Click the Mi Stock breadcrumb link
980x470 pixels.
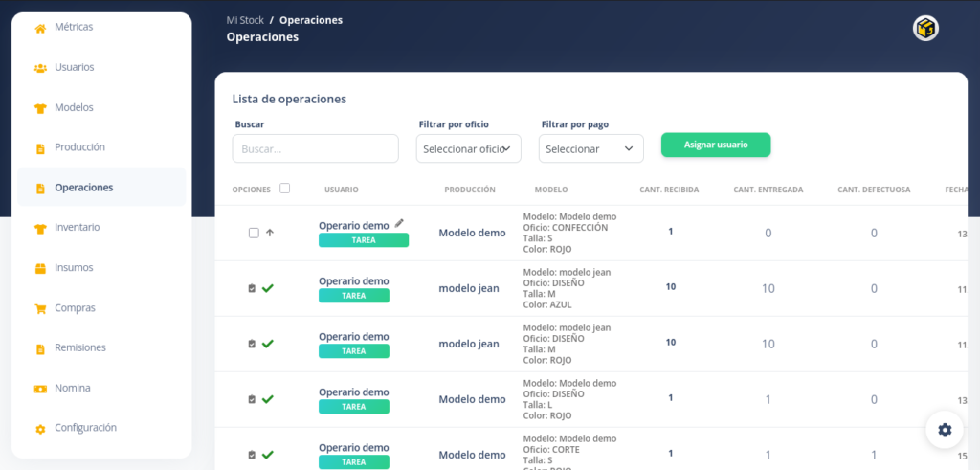tap(245, 20)
